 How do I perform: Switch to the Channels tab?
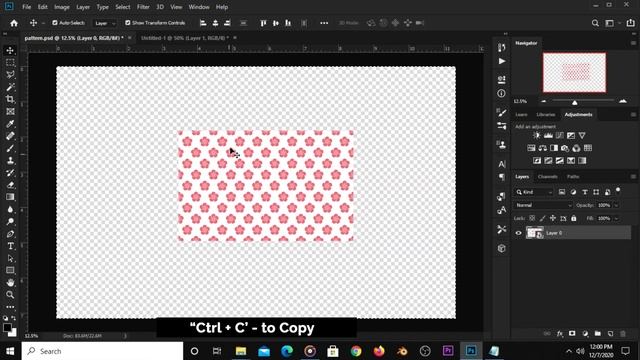click(548, 177)
